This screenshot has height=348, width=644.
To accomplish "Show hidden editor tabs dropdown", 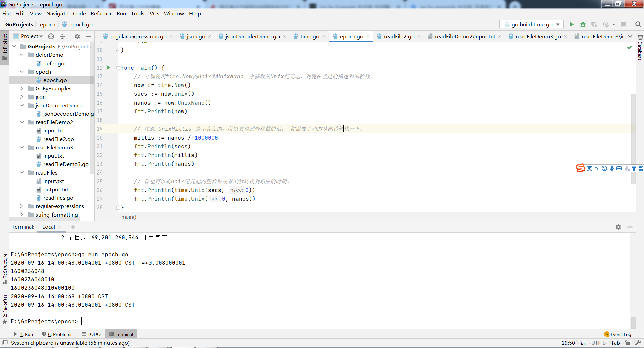I will click(x=630, y=36).
